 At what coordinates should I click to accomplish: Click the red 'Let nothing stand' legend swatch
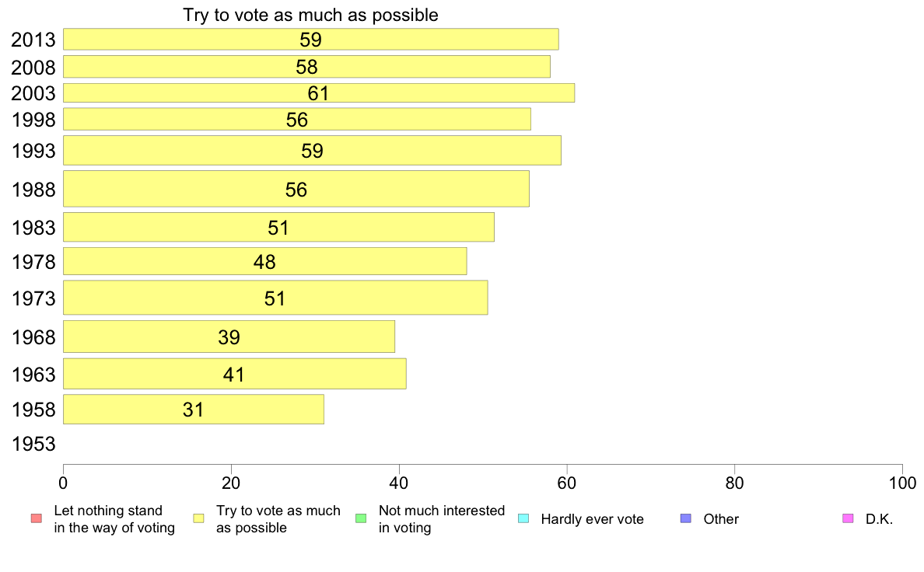(37, 518)
